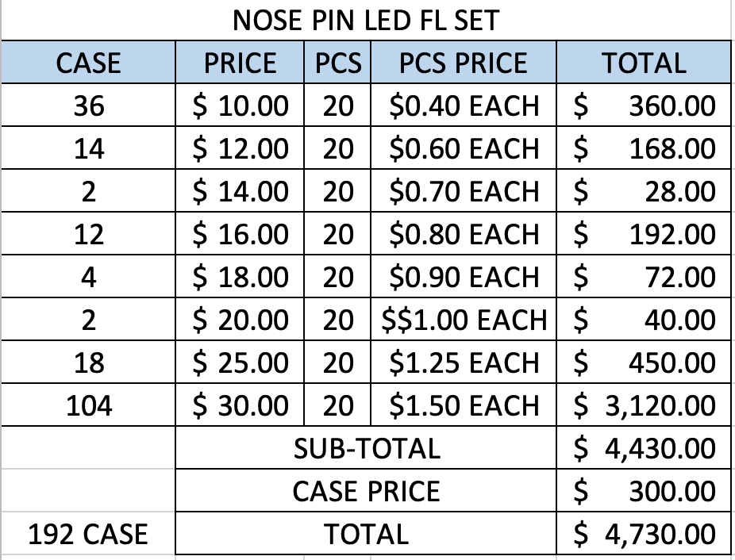Click the case quantity cell showing 36
The image size is (735, 560).
[x=88, y=105]
